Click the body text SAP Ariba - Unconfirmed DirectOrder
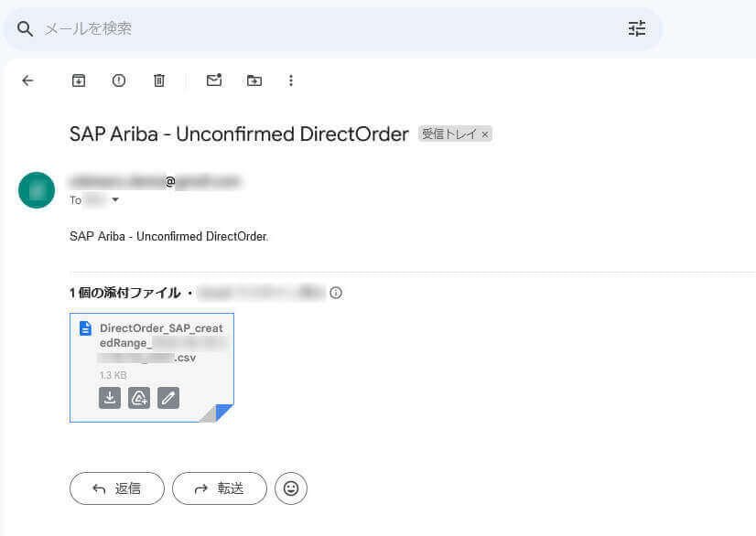 [168, 236]
